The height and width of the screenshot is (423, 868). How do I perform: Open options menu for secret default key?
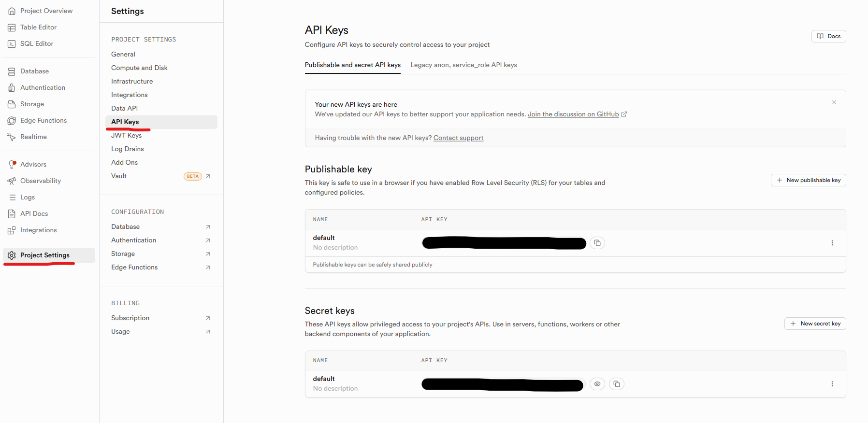(x=832, y=384)
